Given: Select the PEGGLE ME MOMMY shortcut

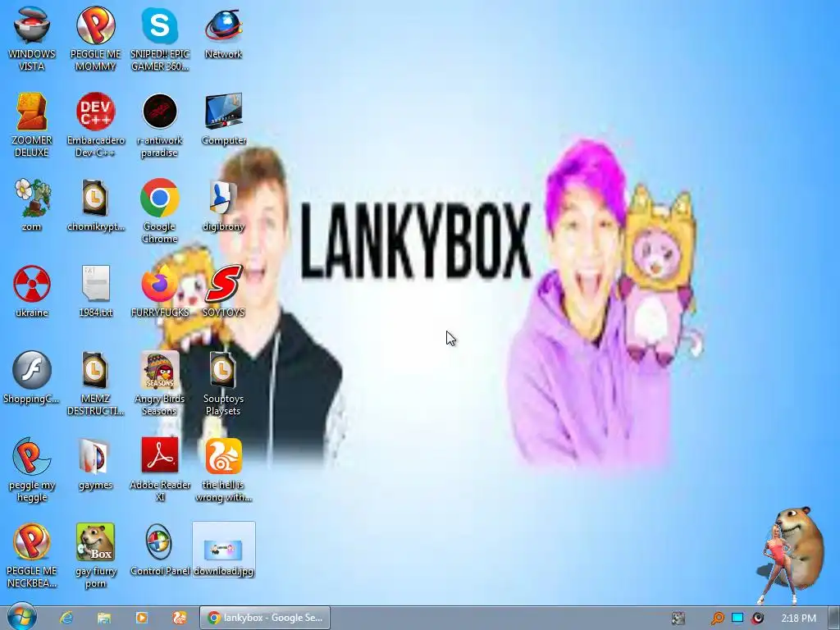Looking at the screenshot, I should coord(95,39).
